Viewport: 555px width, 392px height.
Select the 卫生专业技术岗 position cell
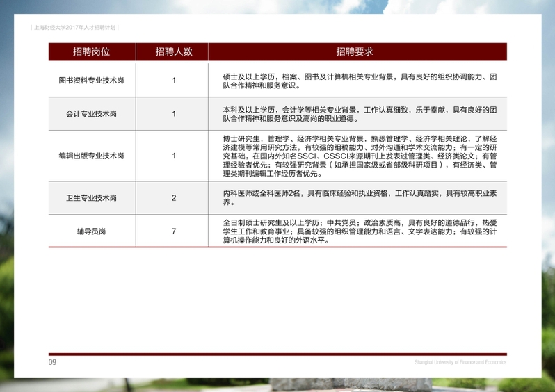[91, 198]
